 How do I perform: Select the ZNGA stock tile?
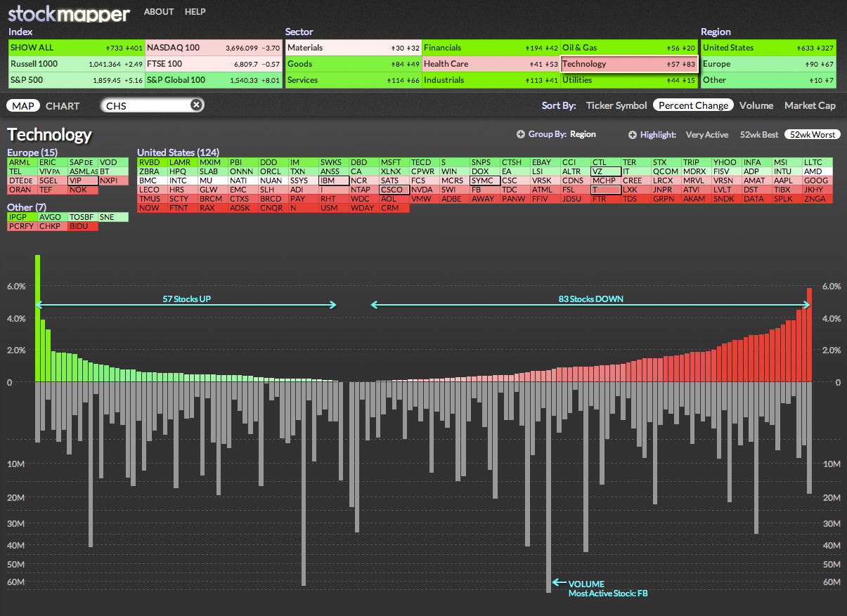(817, 199)
